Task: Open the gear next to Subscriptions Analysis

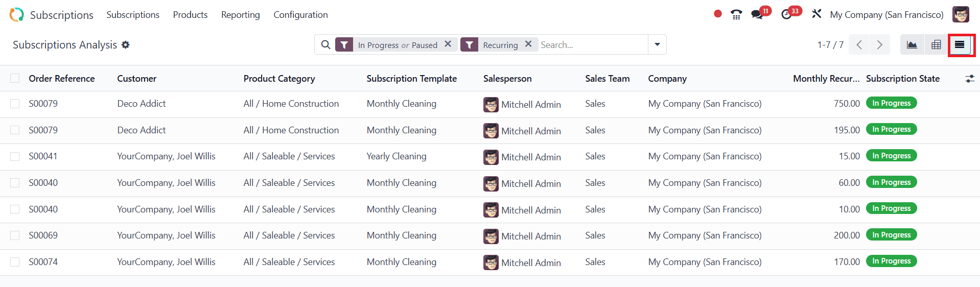Action: tap(126, 45)
